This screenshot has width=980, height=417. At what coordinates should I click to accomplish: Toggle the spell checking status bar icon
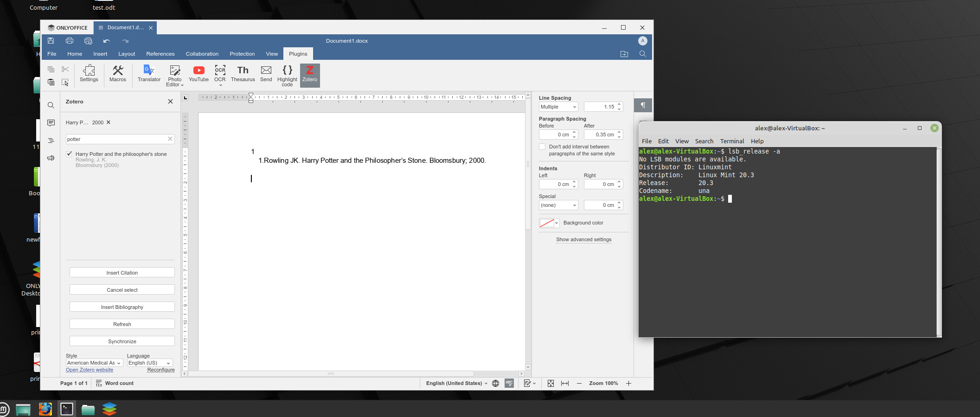pos(509,383)
